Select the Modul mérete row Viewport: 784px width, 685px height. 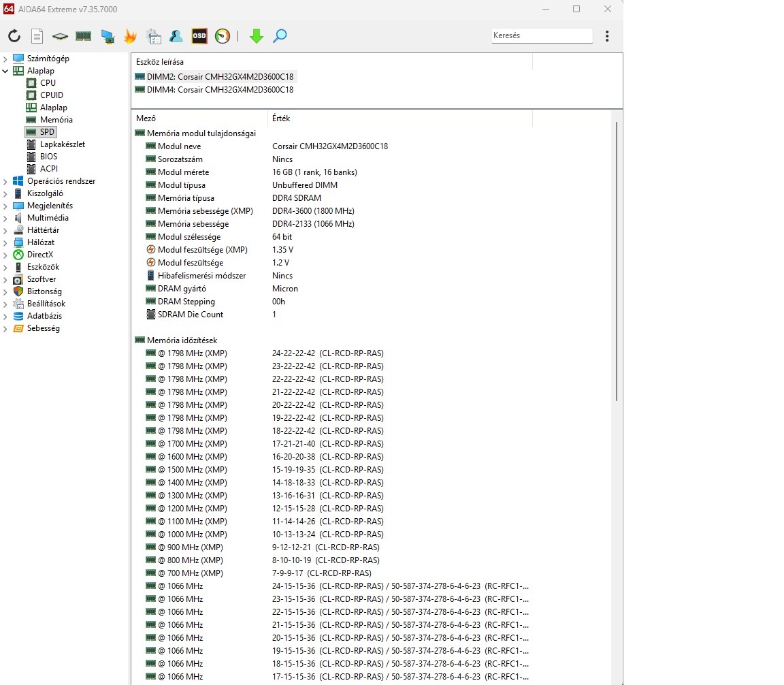(332, 172)
